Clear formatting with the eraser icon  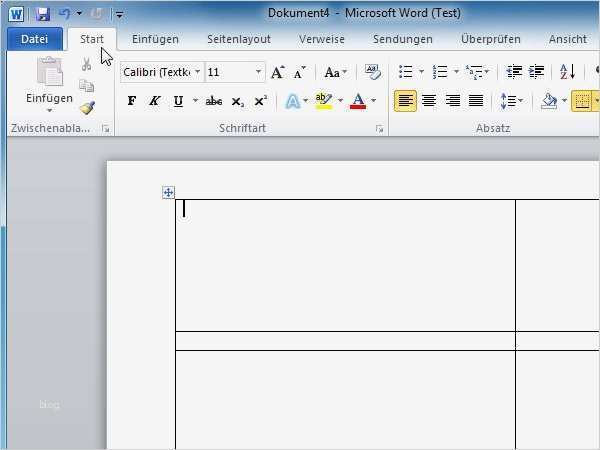[372, 72]
